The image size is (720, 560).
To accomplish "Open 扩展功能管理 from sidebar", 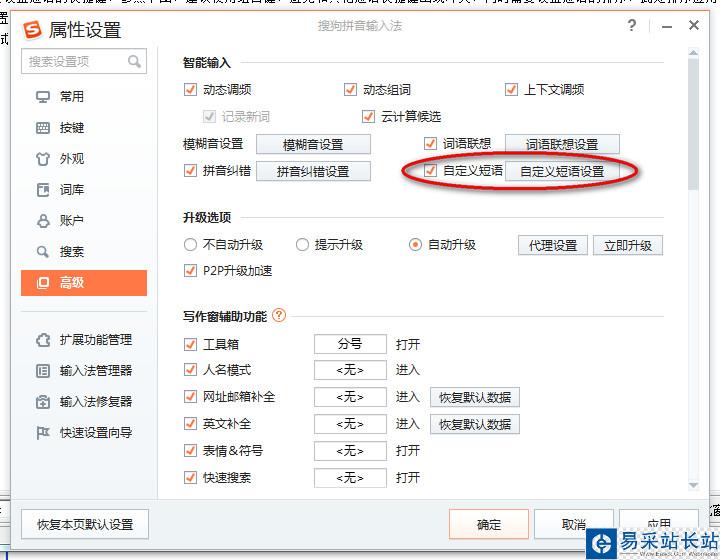I will click(84, 340).
